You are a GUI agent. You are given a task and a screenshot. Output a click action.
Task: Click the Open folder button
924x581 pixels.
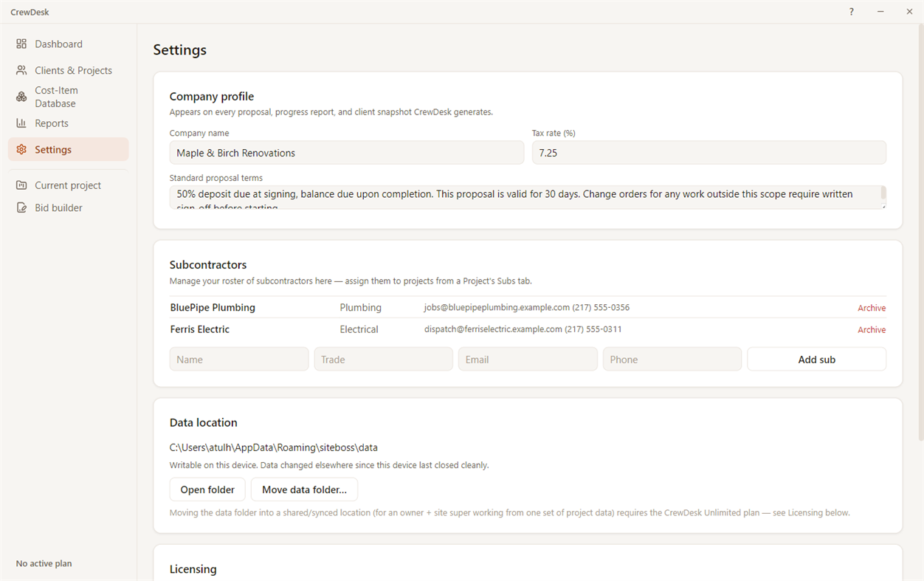(207, 489)
